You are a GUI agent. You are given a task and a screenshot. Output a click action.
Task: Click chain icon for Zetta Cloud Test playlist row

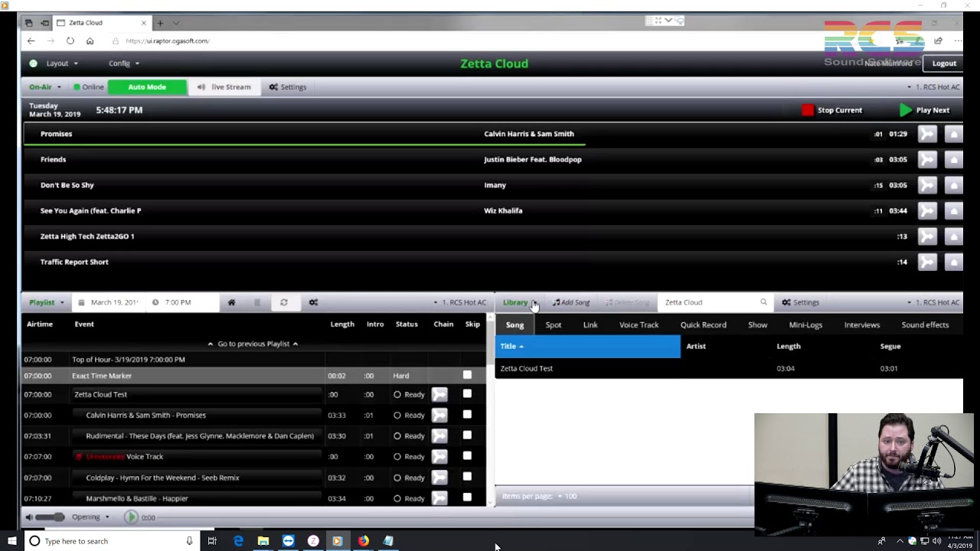tap(439, 395)
